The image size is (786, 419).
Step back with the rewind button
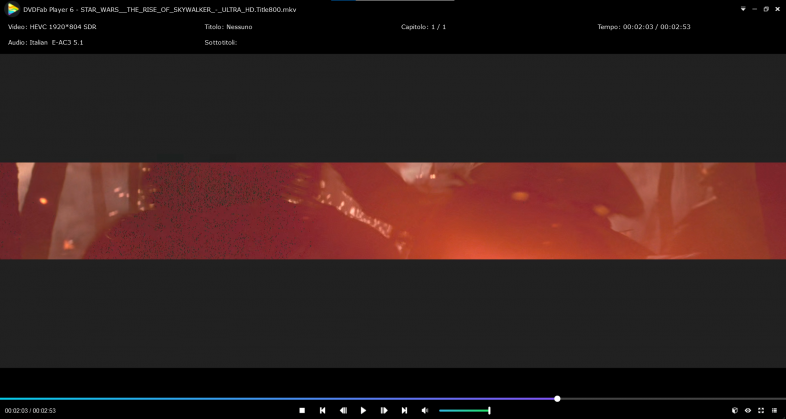tap(343, 410)
